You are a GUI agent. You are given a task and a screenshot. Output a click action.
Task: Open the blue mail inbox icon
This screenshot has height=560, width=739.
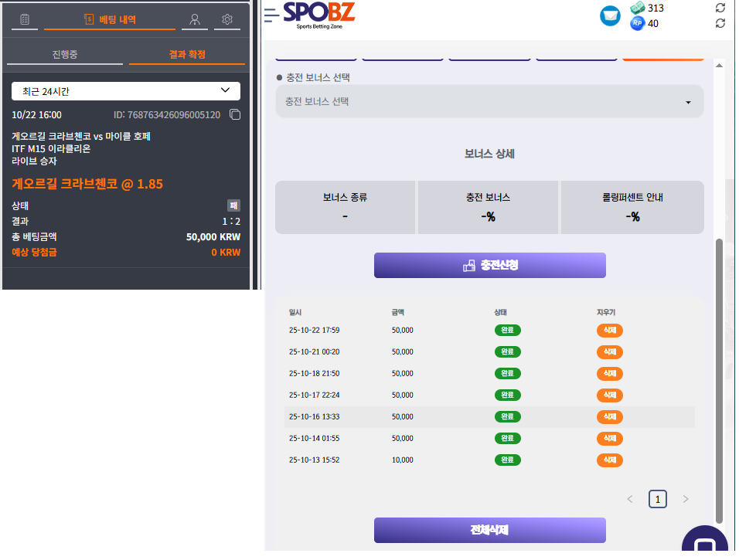[611, 15]
